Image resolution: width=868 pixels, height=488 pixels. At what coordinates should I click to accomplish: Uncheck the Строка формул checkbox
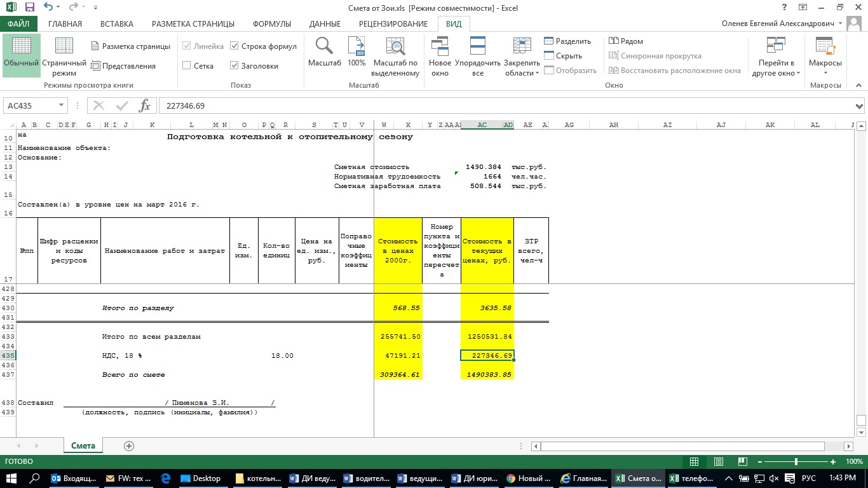pos(234,46)
